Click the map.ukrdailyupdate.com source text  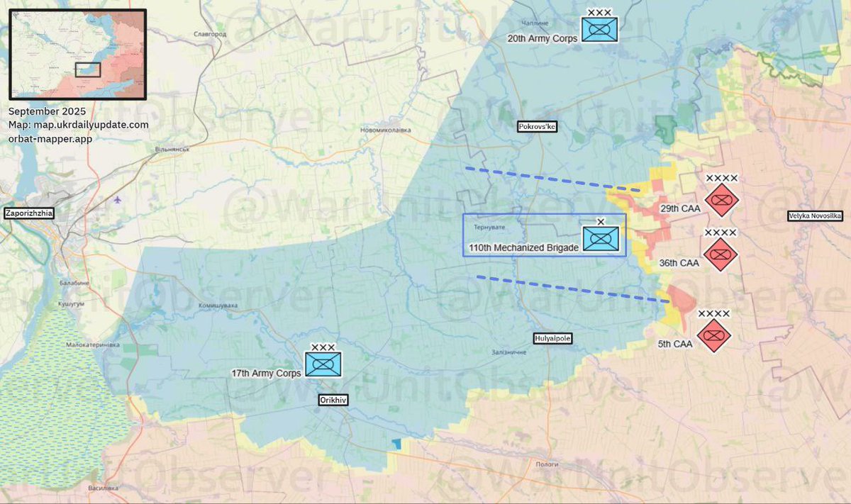(x=79, y=125)
